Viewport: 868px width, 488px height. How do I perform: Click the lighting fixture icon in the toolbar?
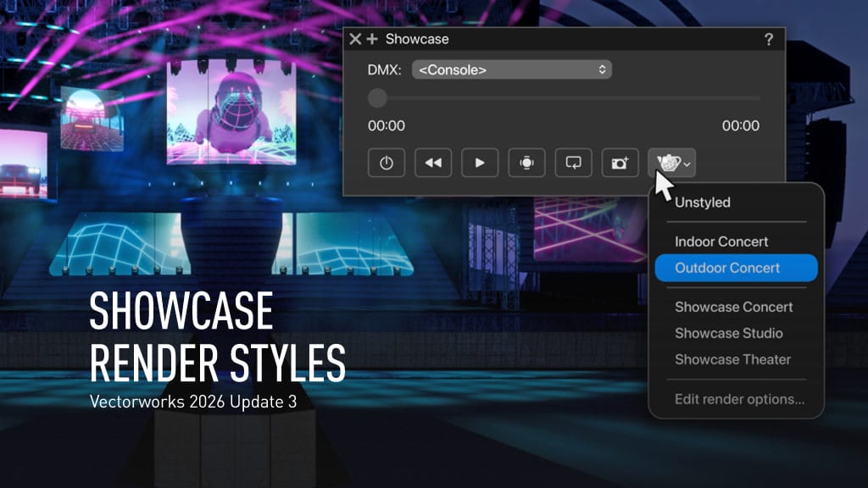(526, 163)
